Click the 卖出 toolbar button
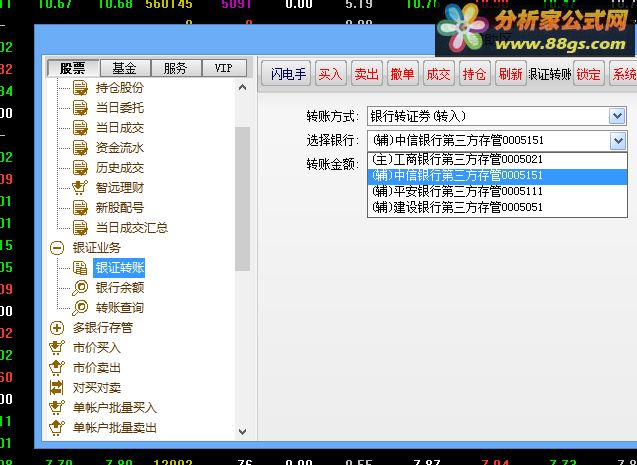This screenshot has height=465, width=637. click(367, 74)
